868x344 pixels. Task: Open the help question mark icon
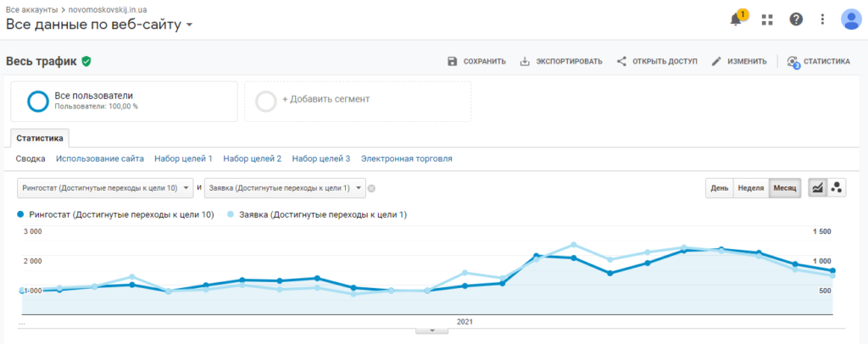coord(795,19)
